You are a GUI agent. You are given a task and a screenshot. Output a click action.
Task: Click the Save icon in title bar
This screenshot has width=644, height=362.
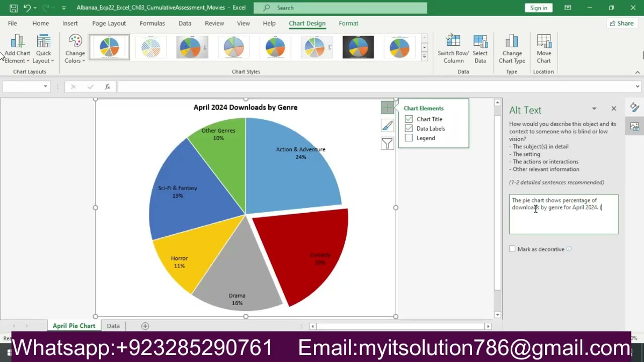pyautogui.click(x=14, y=8)
